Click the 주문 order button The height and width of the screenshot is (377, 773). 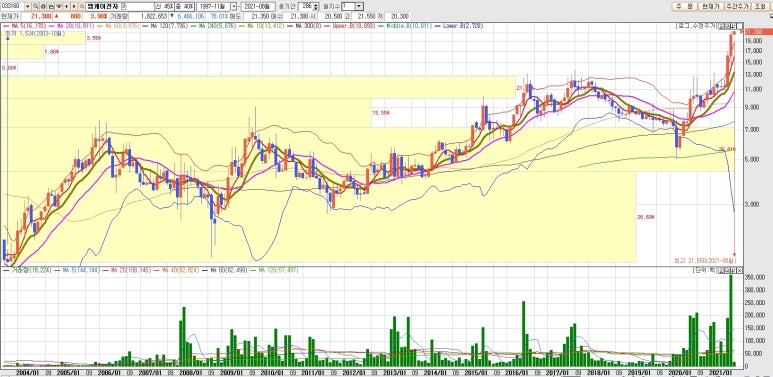(684, 6)
